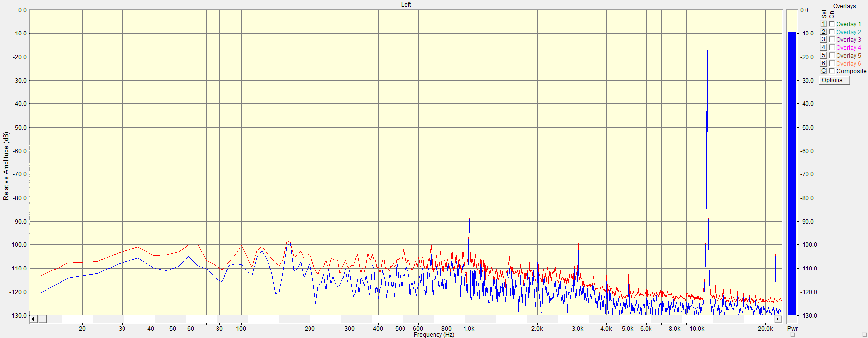
Task: Enable the Overlay 4 checkbox
Action: coord(832,47)
